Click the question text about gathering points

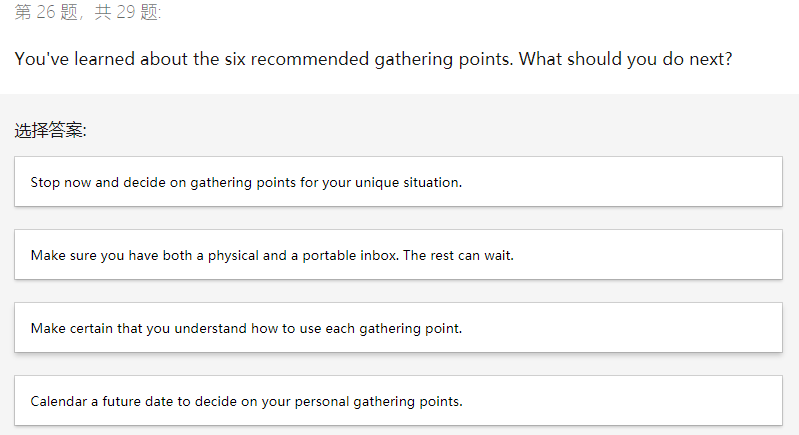point(373,59)
